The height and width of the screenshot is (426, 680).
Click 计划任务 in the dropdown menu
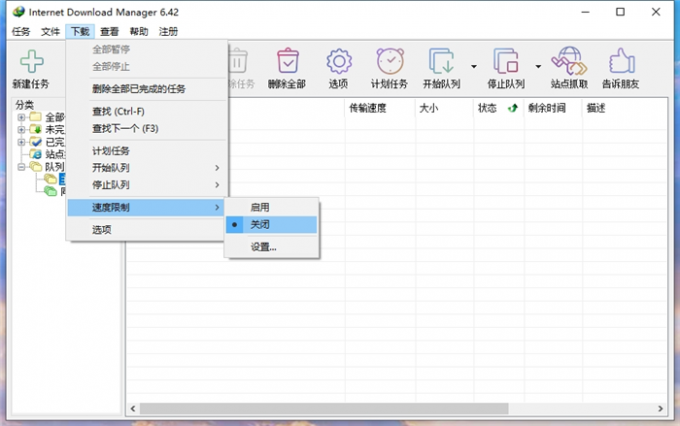(x=111, y=150)
